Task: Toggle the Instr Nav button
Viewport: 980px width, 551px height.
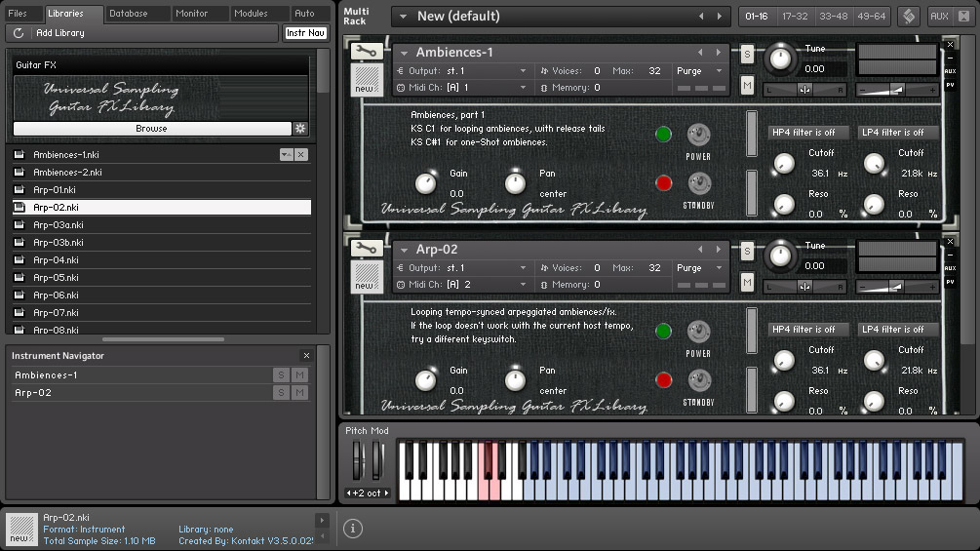Action: [x=305, y=33]
